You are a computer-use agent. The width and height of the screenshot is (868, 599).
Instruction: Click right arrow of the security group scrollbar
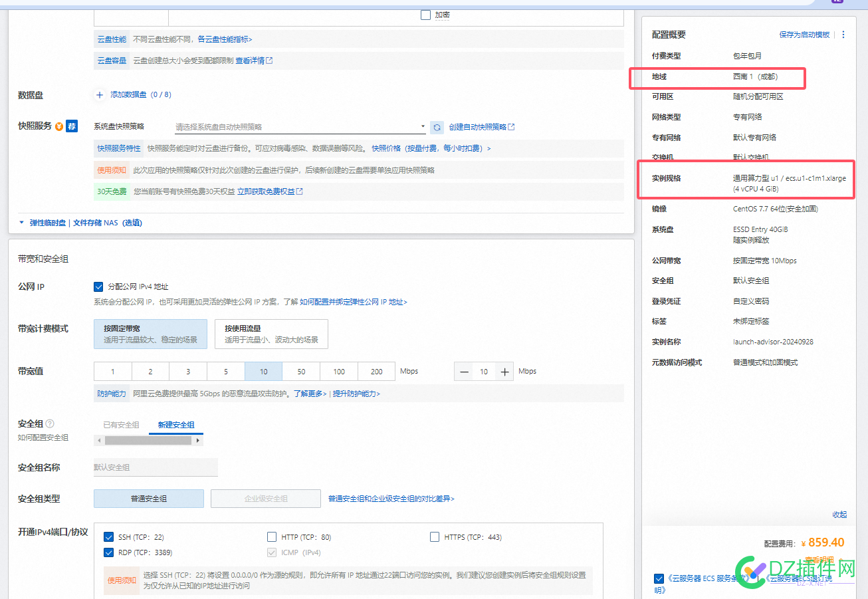click(x=199, y=440)
